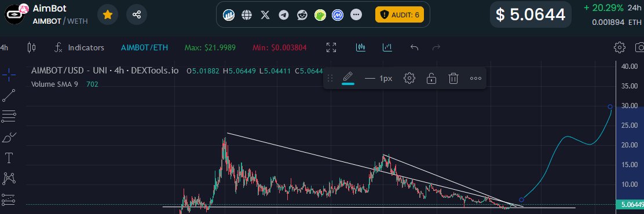Click the Volume SMA 9 indicator label
This screenshot has height=214, width=644.
[x=54, y=84]
